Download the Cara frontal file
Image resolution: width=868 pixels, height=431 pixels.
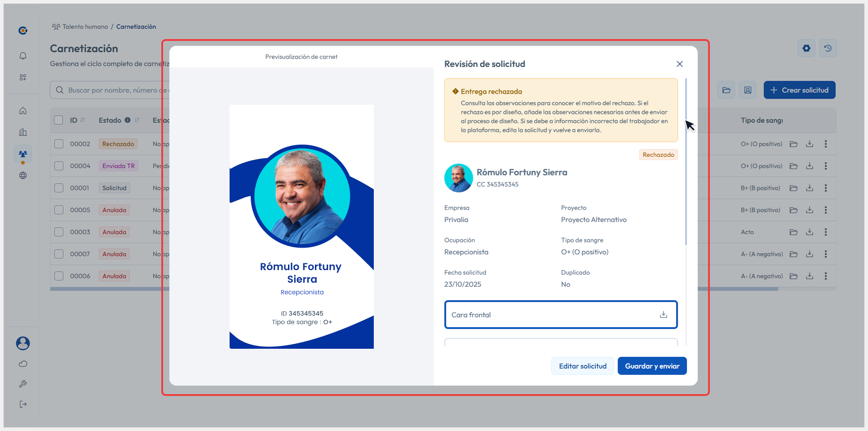pos(663,315)
